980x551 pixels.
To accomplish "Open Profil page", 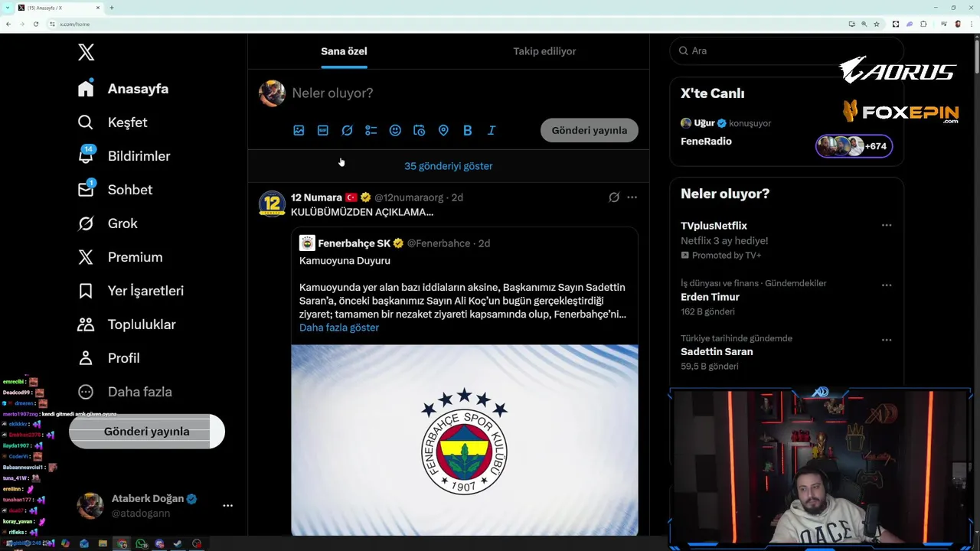I will [108, 358].
